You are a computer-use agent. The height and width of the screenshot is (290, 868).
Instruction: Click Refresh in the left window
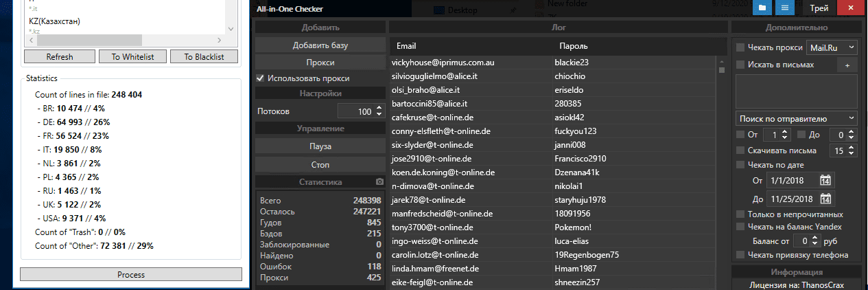point(60,56)
